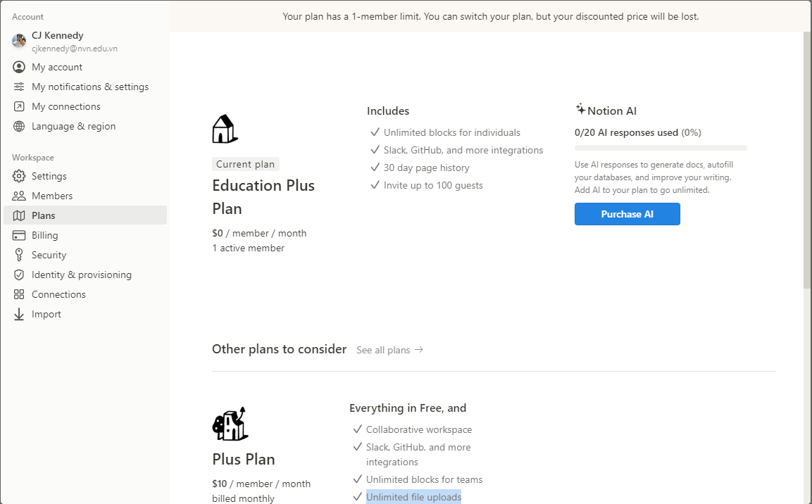The width and height of the screenshot is (812, 504).
Task: Click the Identity & provisioning shield icon
Action: (x=18, y=275)
